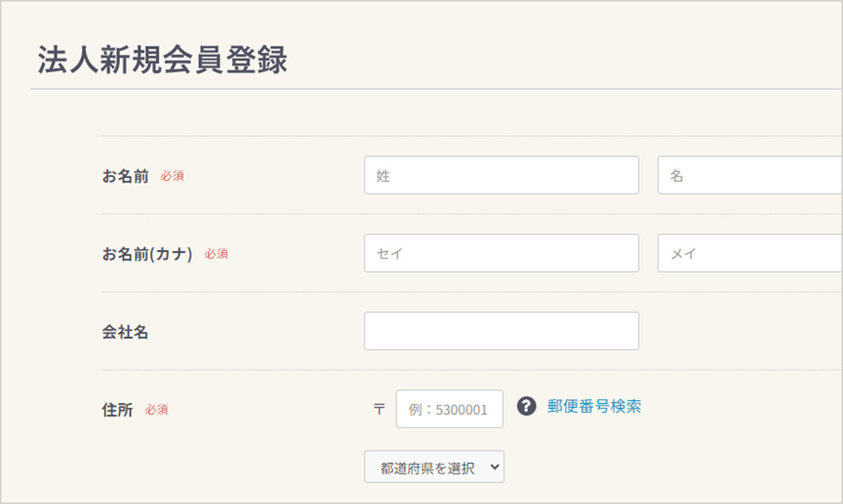Open the 郵便番号検索 link
This screenshot has width=843, height=504.
594,406
